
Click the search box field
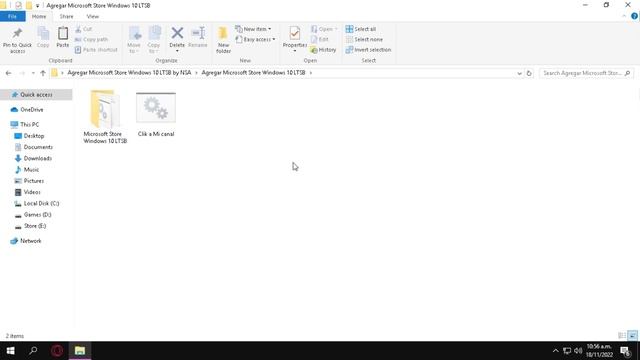[x=586, y=73]
